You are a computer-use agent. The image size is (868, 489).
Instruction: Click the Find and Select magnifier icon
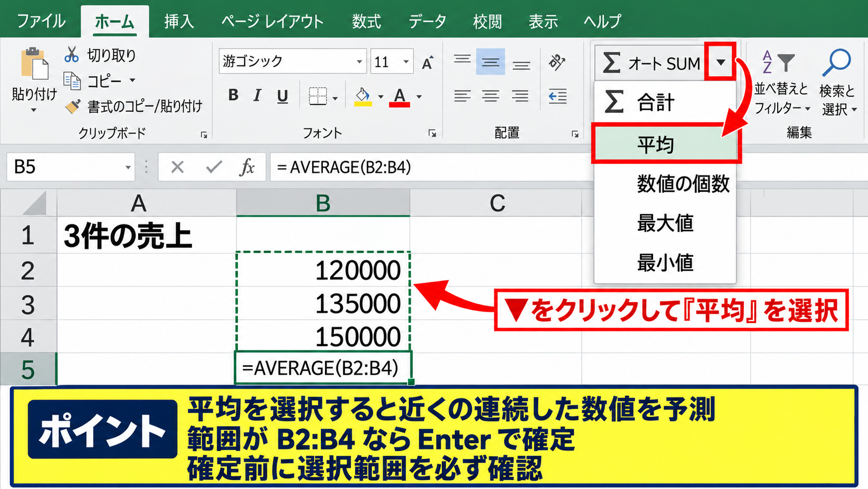pos(837,62)
